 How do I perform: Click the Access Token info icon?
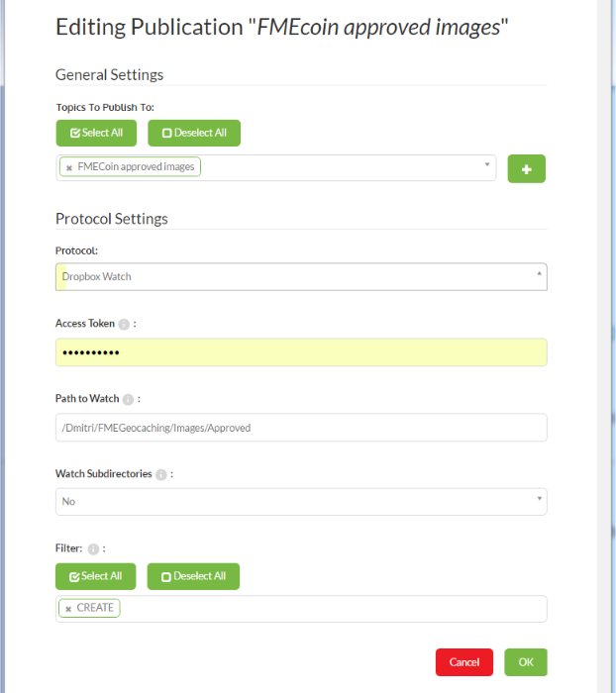(124, 324)
